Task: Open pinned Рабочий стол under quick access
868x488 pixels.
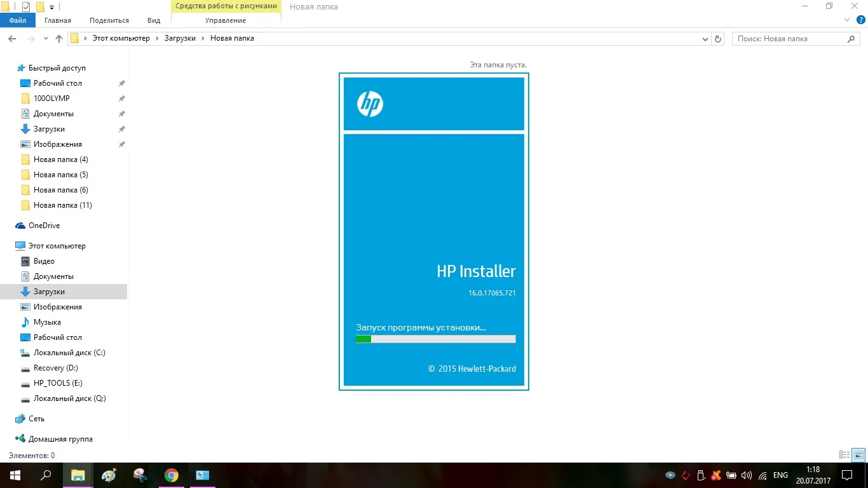Action: coord(57,83)
